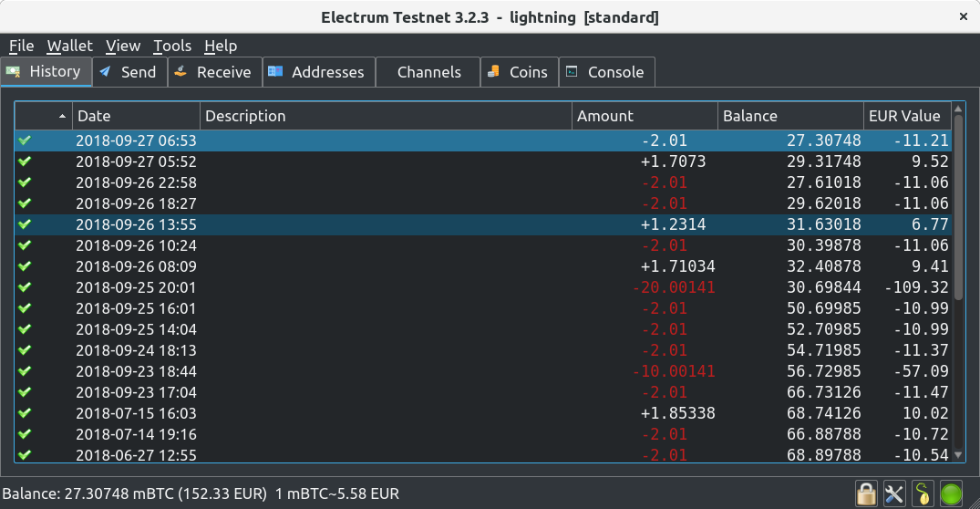Open preferences via the tools wrench icon
This screenshot has height=509, width=980.
coord(894,494)
